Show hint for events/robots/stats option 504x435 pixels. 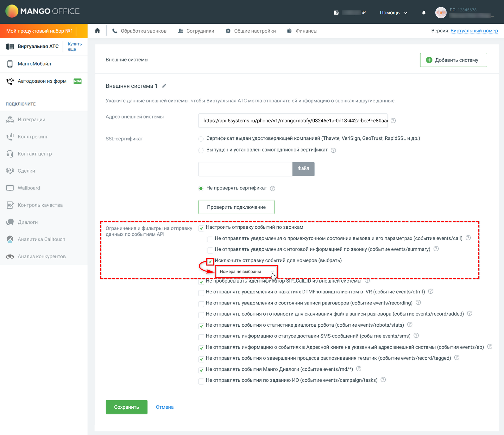pyautogui.click(x=410, y=324)
